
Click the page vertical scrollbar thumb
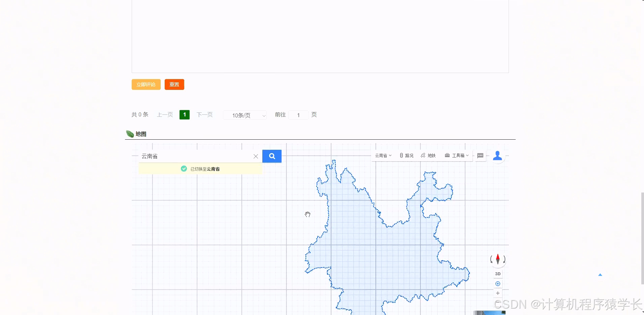(642, 238)
